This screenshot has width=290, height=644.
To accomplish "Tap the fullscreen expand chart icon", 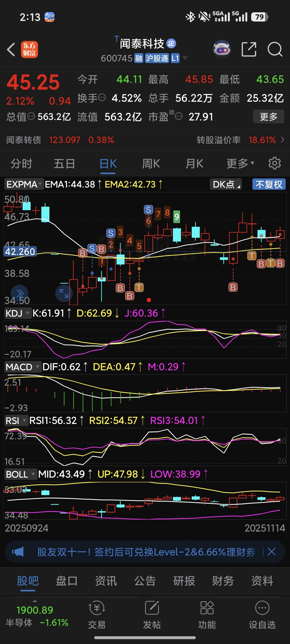I will click(64, 293).
